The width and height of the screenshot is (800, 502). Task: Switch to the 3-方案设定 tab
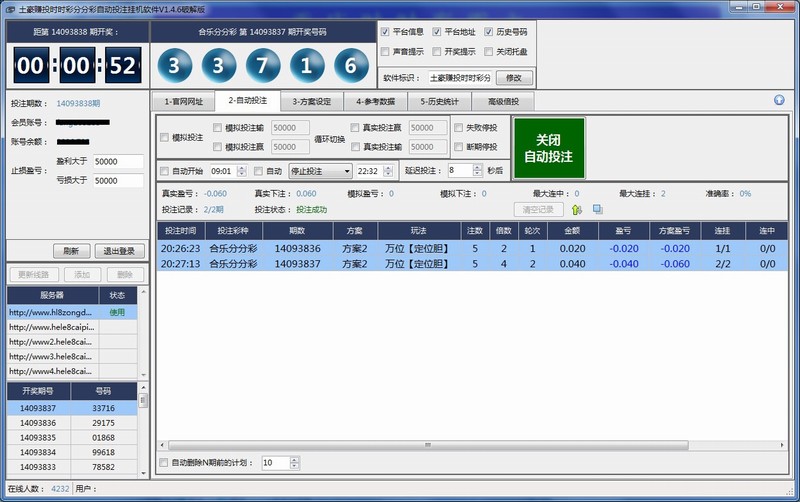point(311,101)
